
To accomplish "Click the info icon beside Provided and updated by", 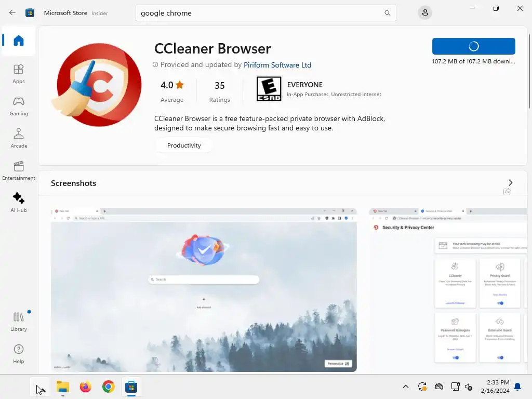I will (x=155, y=64).
